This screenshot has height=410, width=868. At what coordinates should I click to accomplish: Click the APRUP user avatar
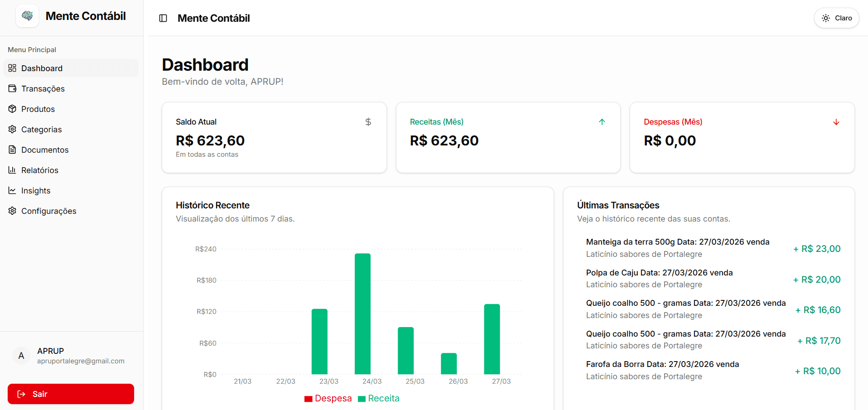(x=21, y=356)
